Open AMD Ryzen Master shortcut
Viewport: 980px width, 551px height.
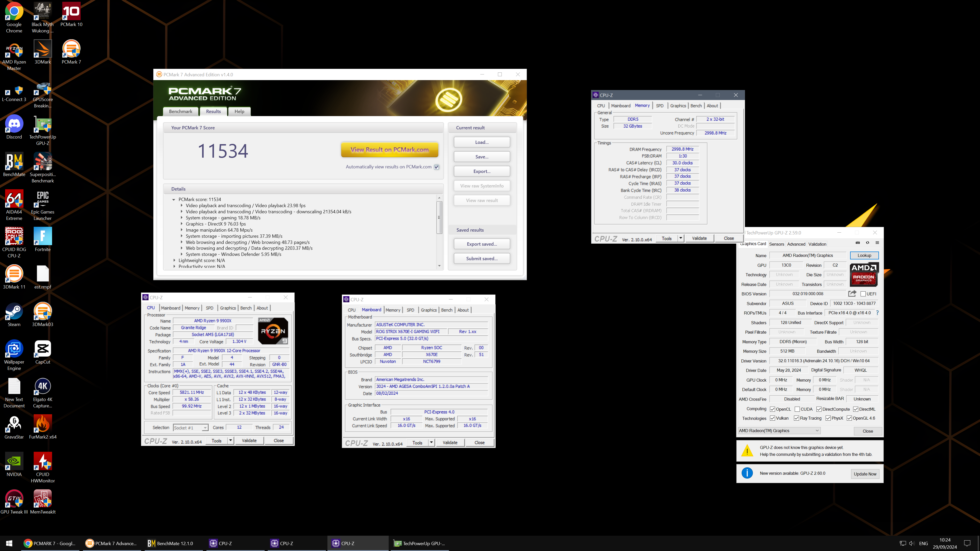(14, 55)
